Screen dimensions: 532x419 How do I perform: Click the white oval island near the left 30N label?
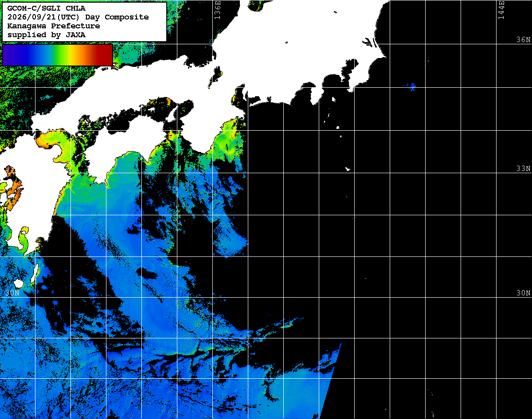tap(18, 283)
